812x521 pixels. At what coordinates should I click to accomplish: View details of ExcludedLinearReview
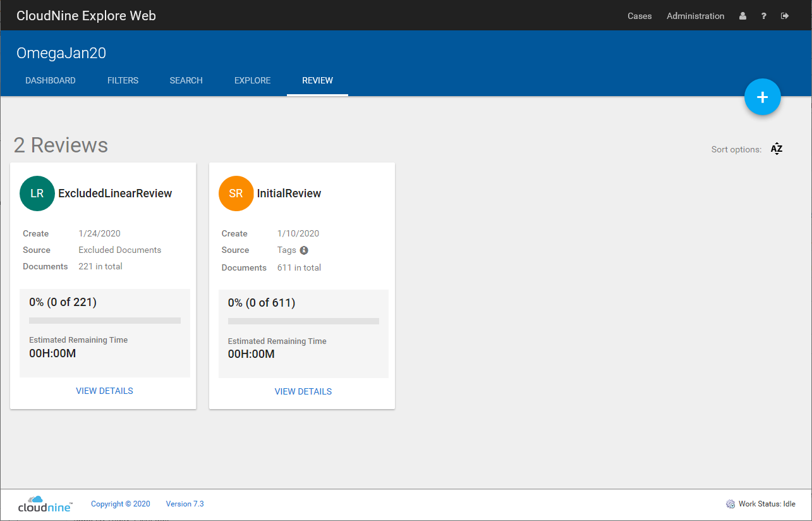104,391
